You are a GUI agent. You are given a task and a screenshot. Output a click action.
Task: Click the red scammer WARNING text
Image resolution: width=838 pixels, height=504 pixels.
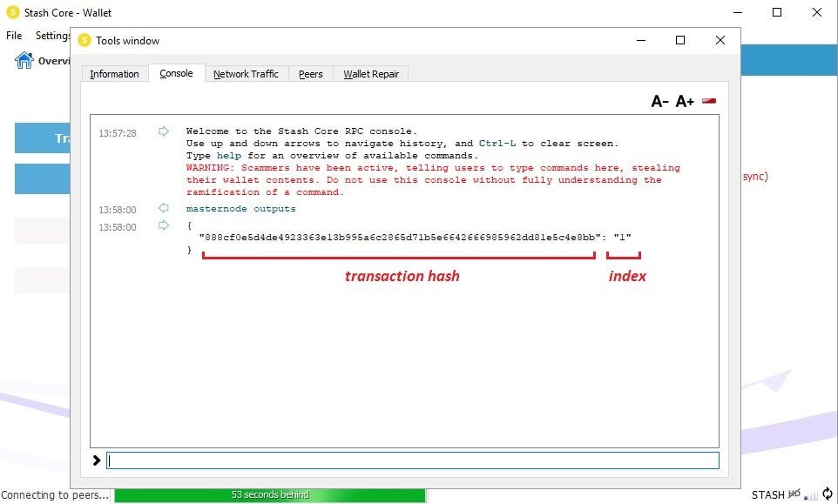(x=433, y=180)
